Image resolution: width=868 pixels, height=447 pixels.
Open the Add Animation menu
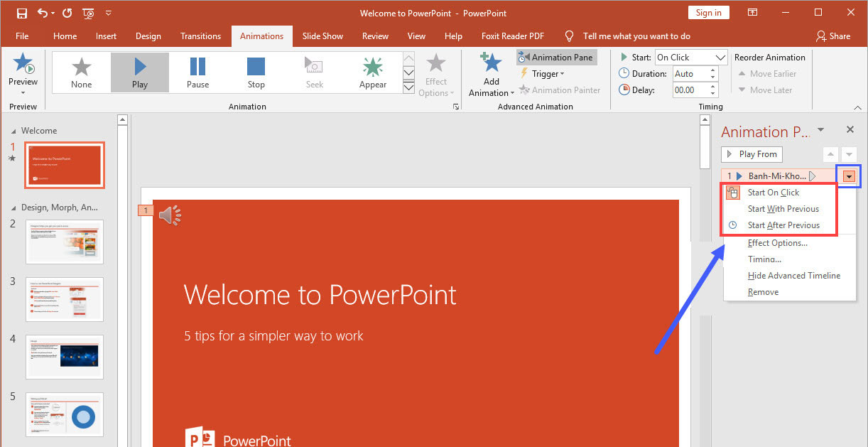coord(491,74)
